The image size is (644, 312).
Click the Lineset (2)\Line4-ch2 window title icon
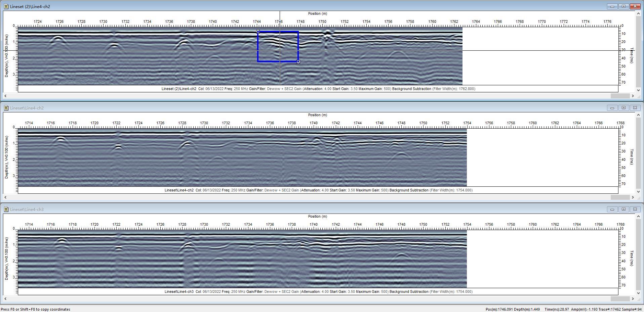[x=6, y=6]
